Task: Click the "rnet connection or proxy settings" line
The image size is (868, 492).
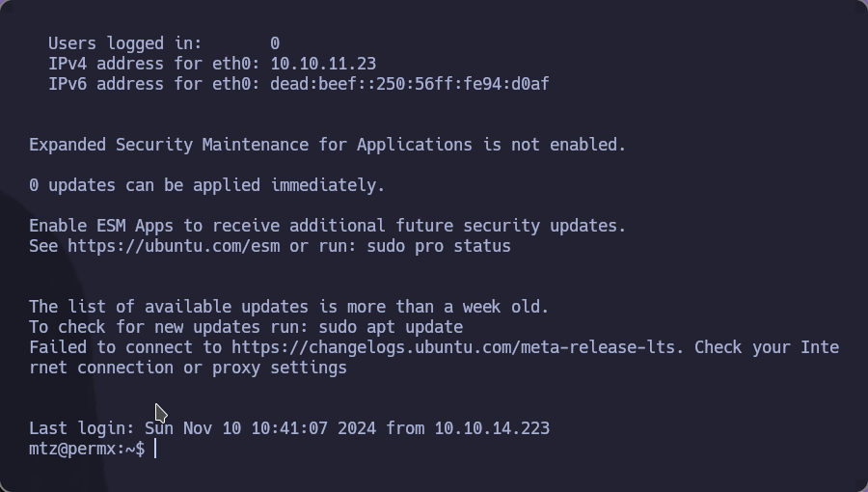Action: pos(188,368)
